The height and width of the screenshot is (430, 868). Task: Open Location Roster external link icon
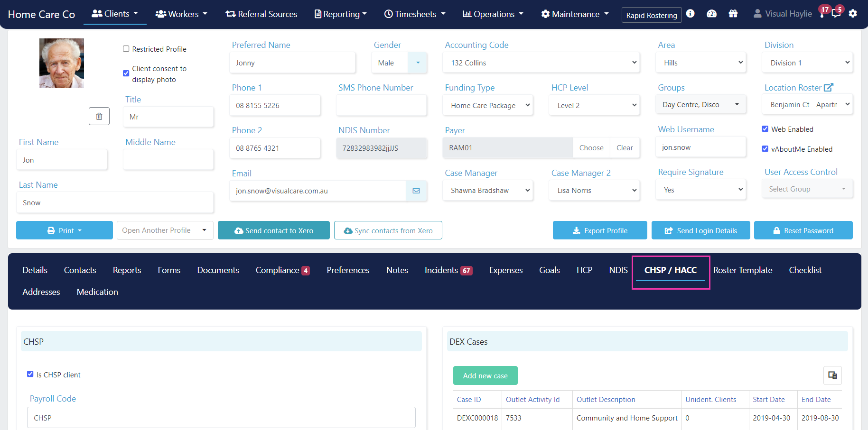coord(829,87)
